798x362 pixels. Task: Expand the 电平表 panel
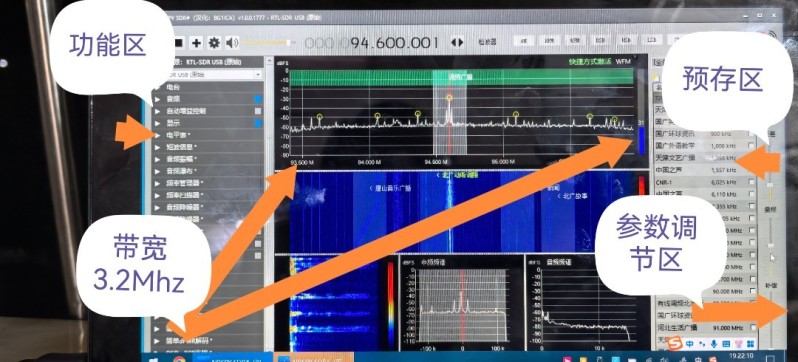208,135
